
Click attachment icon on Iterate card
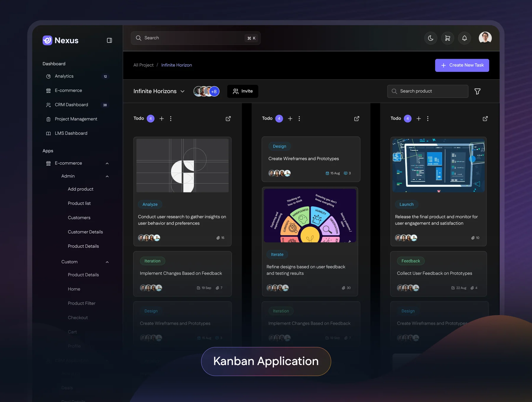(x=343, y=288)
